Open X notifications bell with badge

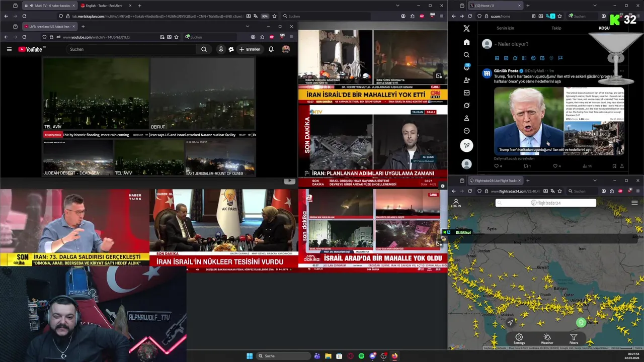click(466, 67)
